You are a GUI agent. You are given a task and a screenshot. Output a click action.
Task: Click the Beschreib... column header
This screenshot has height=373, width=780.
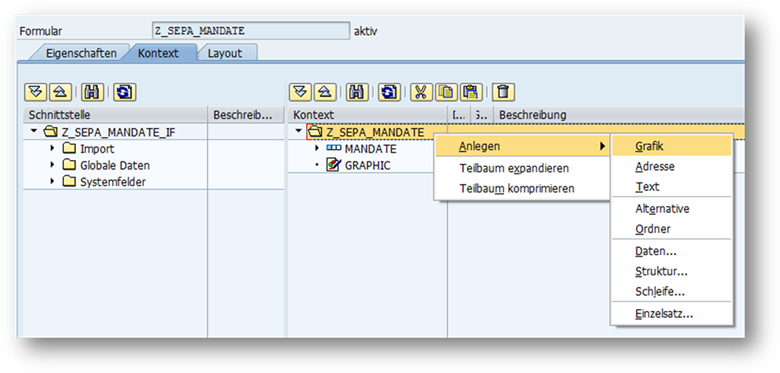[x=246, y=115]
